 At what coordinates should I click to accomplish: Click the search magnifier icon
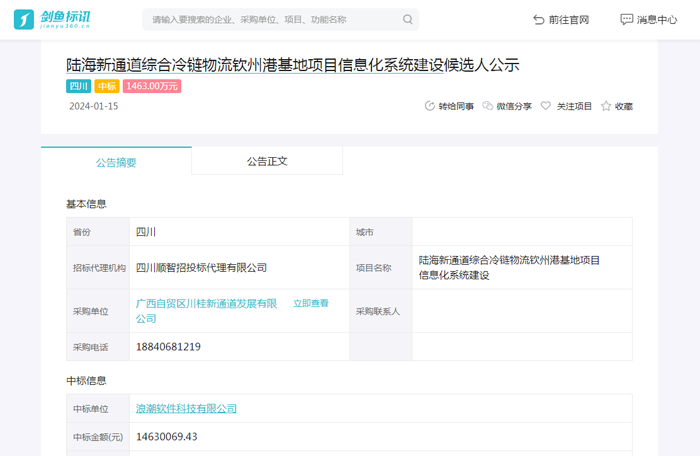(407, 20)
